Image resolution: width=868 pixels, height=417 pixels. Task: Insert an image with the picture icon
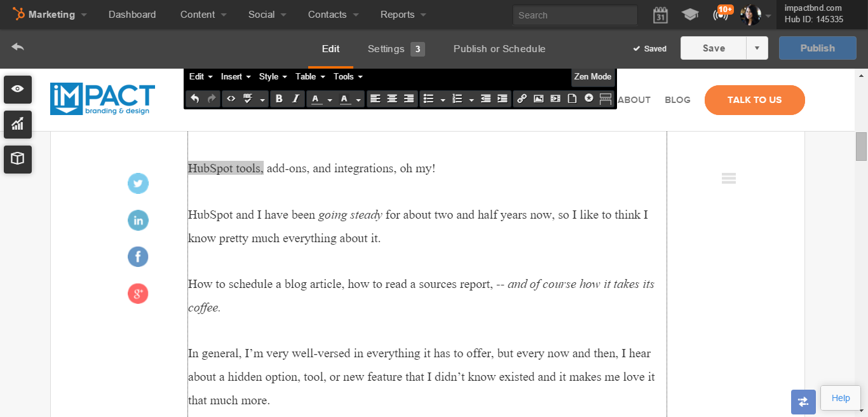click(539, 99)
